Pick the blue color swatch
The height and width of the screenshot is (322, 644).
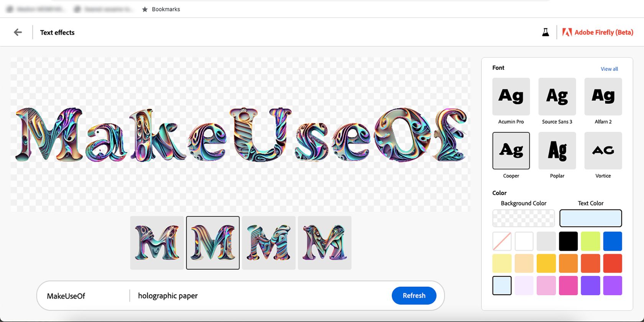(613, 241)
